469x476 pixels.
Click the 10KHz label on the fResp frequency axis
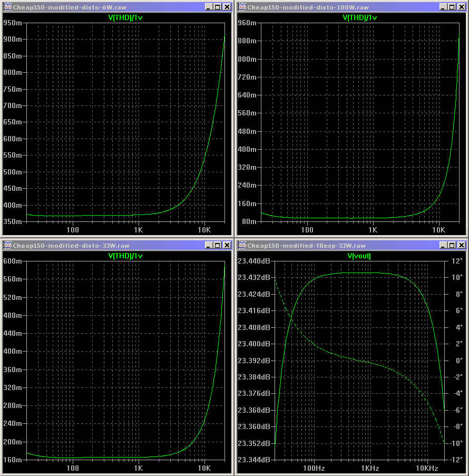(x=427, y=468)
